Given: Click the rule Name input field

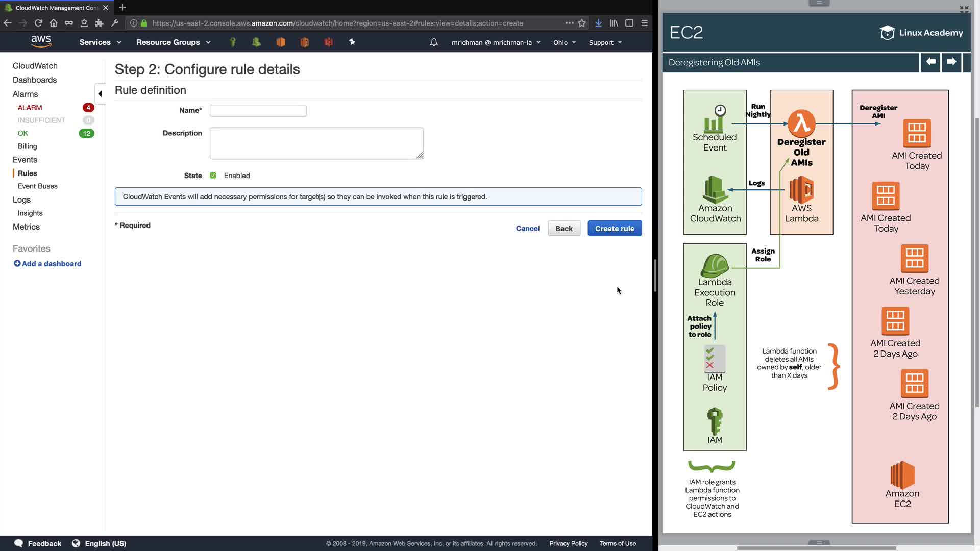Looking at the screenshot, I should (x=258, y=111).
